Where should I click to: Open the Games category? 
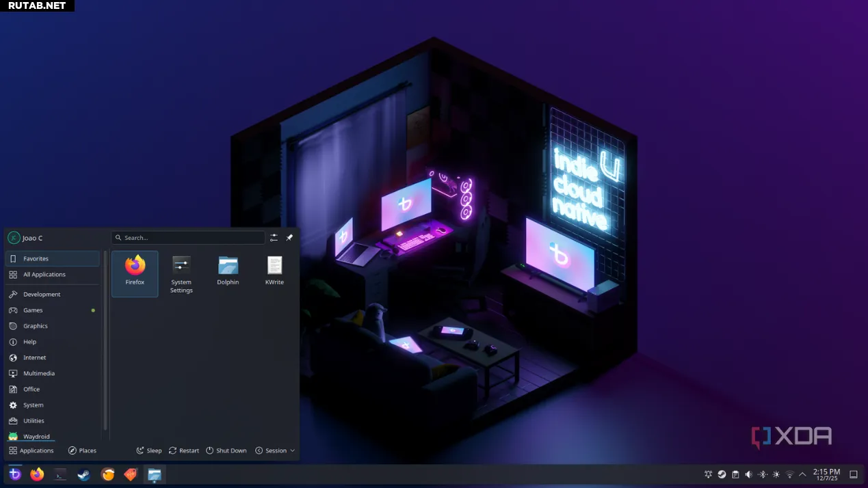(x=33, y=310)
